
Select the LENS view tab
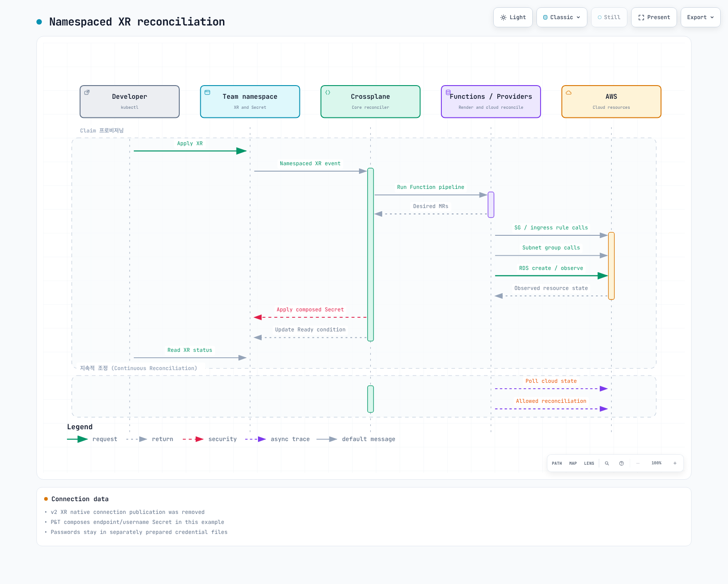tap(589, 463)
